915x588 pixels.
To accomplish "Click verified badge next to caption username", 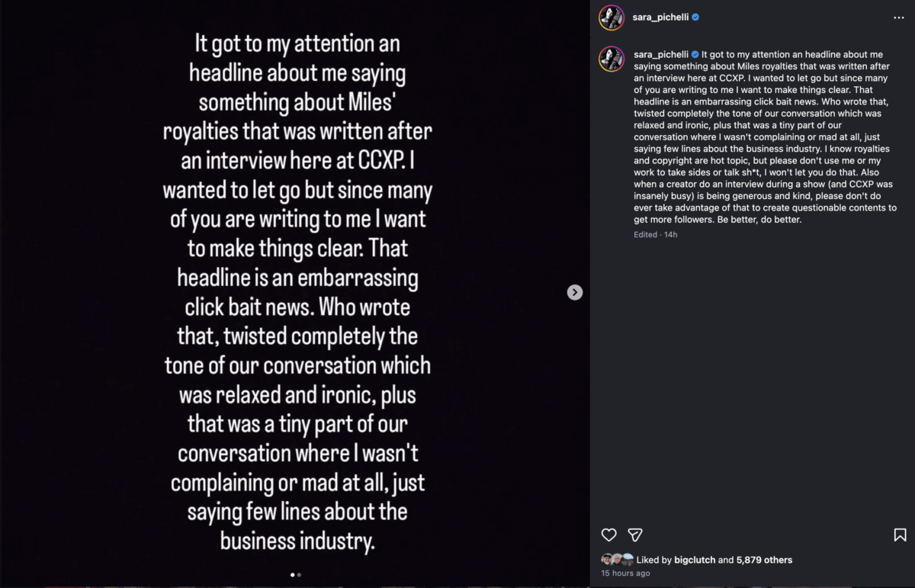I will pos(695,55).
